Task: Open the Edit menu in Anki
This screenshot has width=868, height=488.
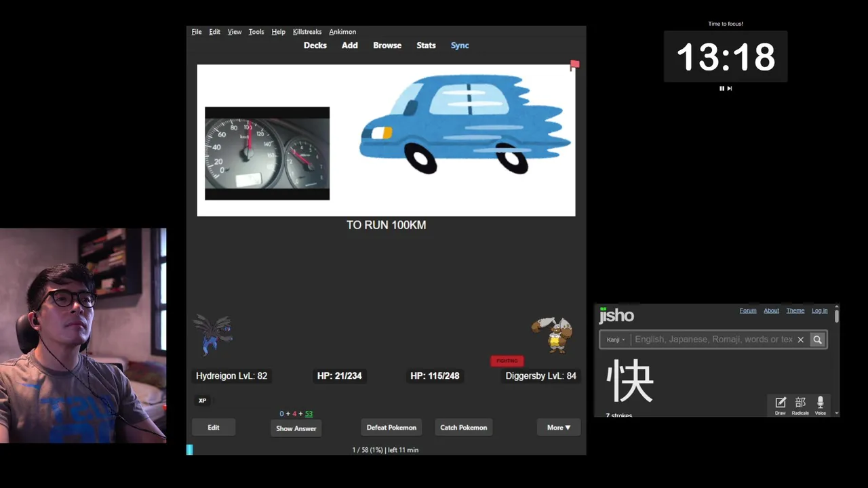Action: pos(214,32)
